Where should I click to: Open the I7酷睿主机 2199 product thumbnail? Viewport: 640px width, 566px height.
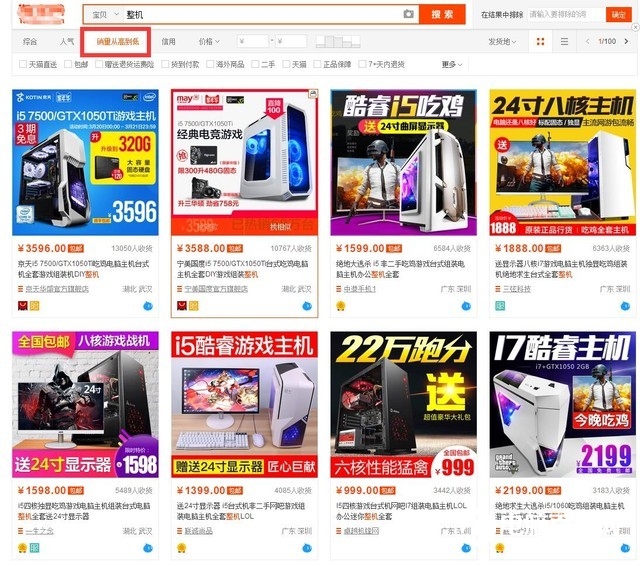pos(562,404)
